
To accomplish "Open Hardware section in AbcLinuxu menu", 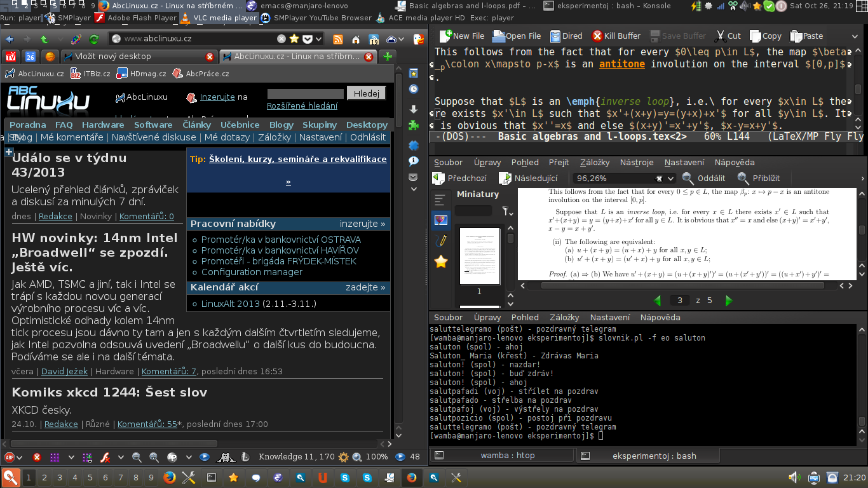I will click(102, 125).
